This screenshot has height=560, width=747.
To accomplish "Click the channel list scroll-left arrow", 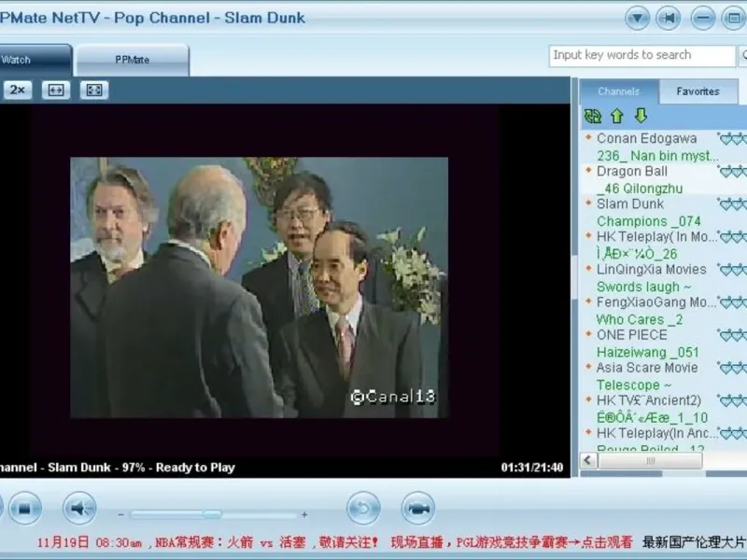I will (x=588, y=460).
